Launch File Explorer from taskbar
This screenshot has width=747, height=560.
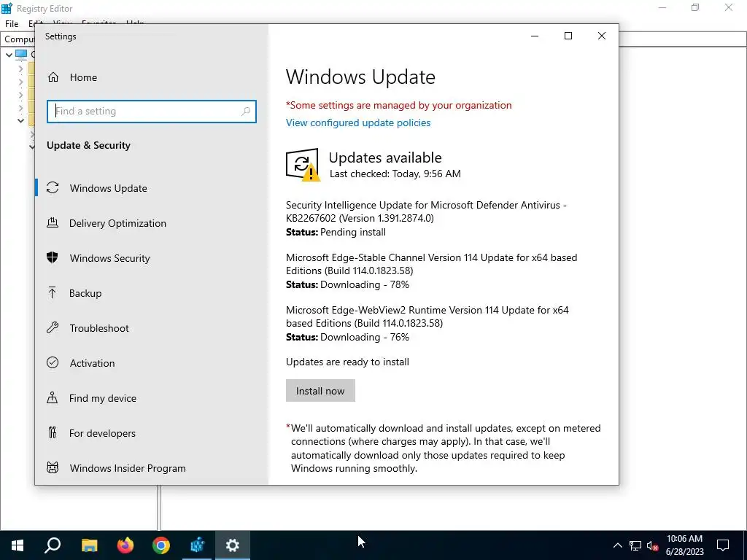[89, 545]
